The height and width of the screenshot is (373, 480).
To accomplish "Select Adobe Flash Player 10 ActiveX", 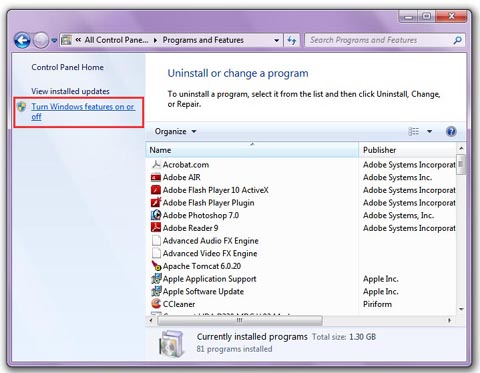I will [215, 190].
